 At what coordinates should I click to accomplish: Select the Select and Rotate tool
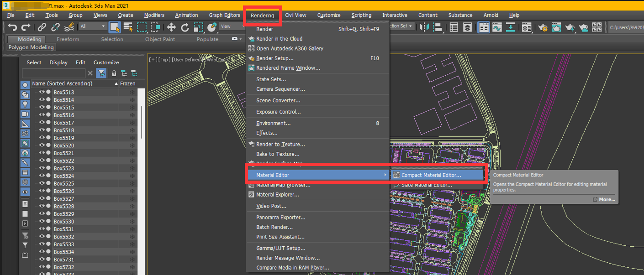(185, 27)
